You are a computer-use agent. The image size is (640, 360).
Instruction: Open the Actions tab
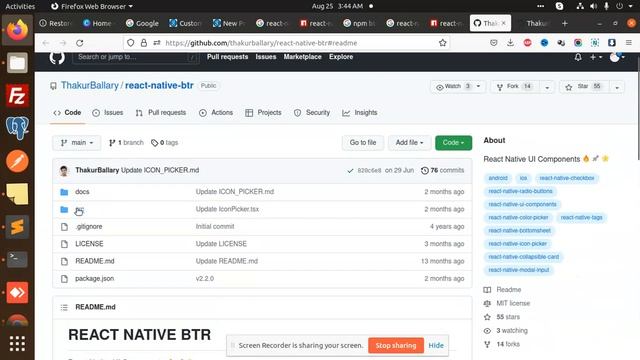[x=216, y=113]
